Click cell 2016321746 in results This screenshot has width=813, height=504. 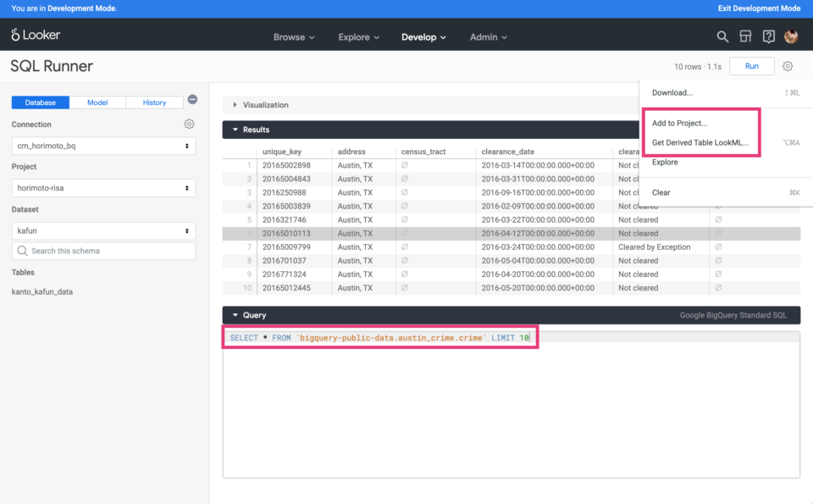pyautogui.click(x=285, y=220)
